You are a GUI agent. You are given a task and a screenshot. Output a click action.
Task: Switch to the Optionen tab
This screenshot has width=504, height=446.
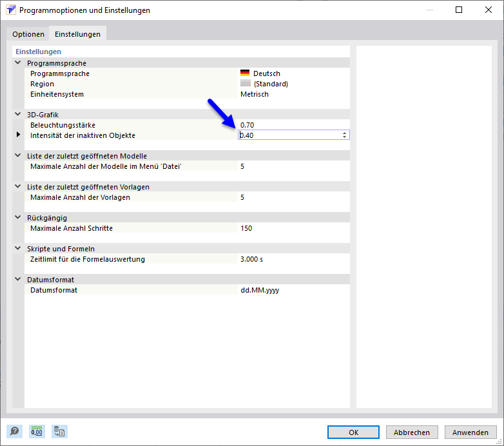[x=28, y=34]
